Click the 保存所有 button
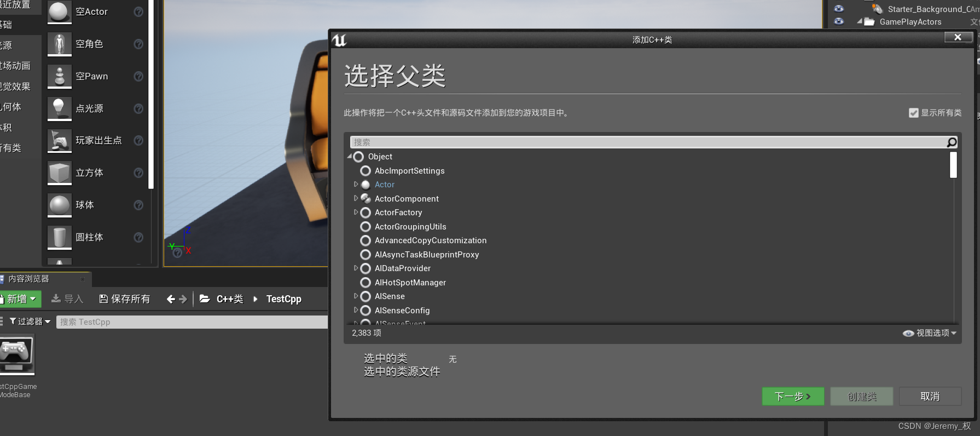Image resolution: width=980 pixels, height=436 pixels. [124, 299]
